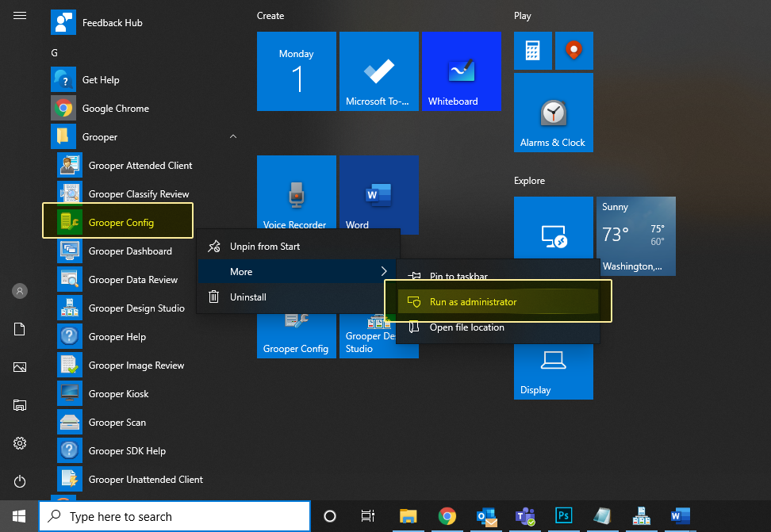The image size is (771, 532).
Task: Choose Unpin from Start option
Action: [x=265, y=247]
